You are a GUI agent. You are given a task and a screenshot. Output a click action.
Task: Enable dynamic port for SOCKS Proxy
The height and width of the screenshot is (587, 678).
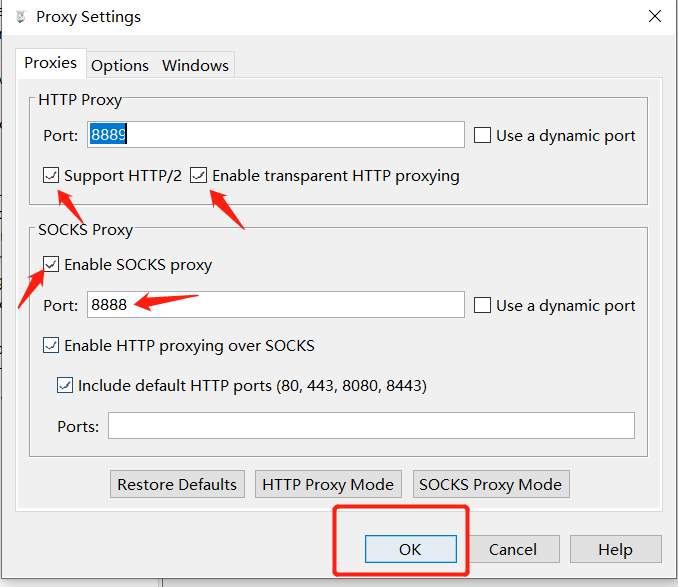483,305
